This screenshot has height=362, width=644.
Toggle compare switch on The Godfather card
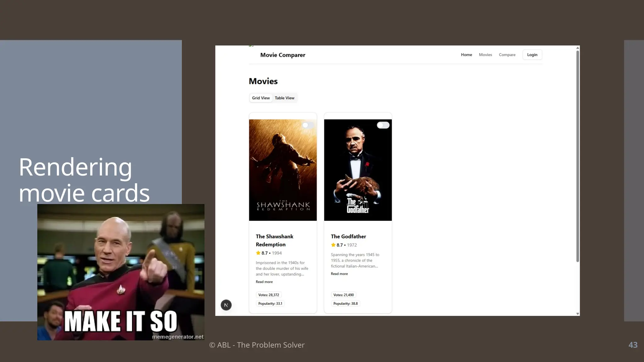[383, 125]
